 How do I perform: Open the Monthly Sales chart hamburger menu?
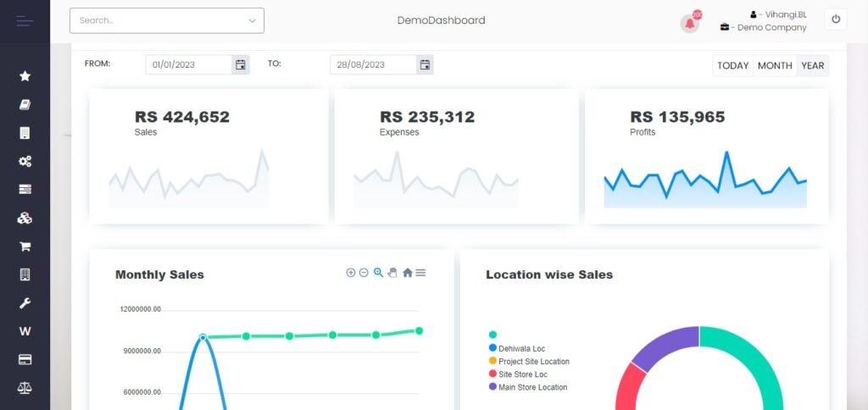coord(420,273)
